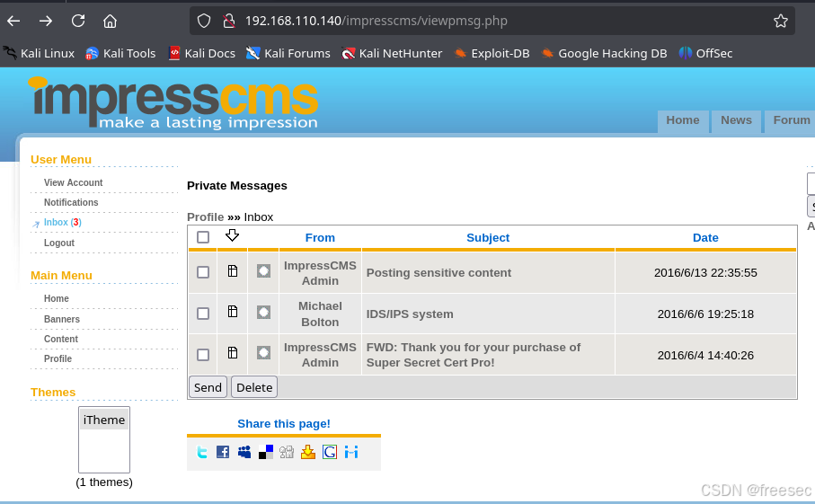Go back using the browser back arrow
This screenshot has height=504, width=815.
pos(13,21)
